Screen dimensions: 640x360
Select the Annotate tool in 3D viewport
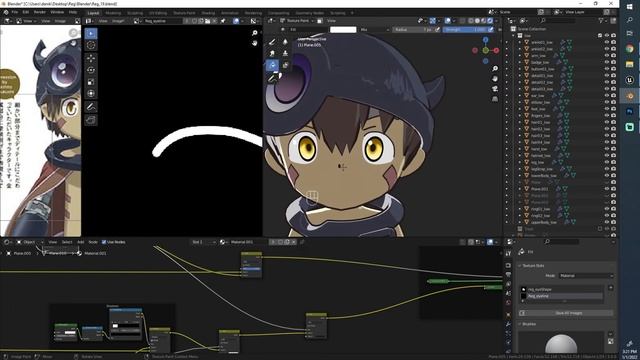[x=273, y=78]
